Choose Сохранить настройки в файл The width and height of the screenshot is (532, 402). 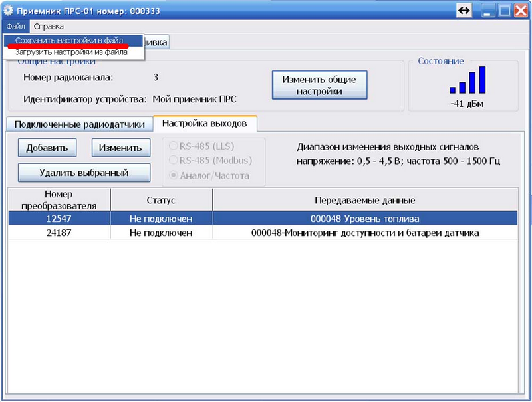(73, 41)
